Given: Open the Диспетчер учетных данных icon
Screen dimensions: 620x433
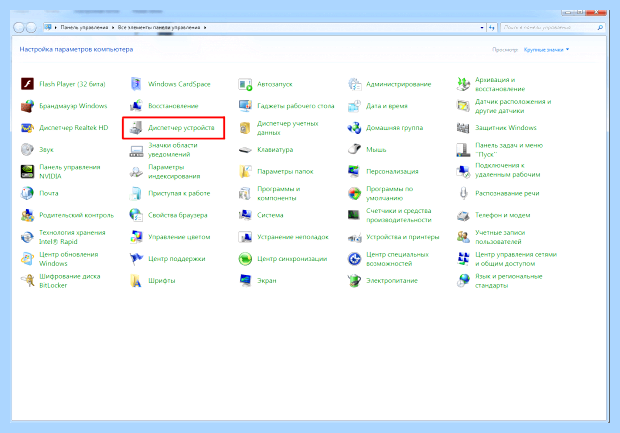Looking at the screenshot, I should click(x=245, y=128).
